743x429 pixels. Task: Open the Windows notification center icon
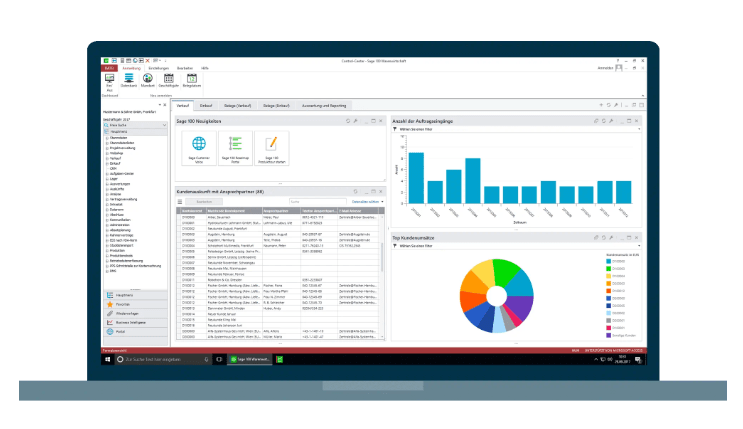(638, 360)
